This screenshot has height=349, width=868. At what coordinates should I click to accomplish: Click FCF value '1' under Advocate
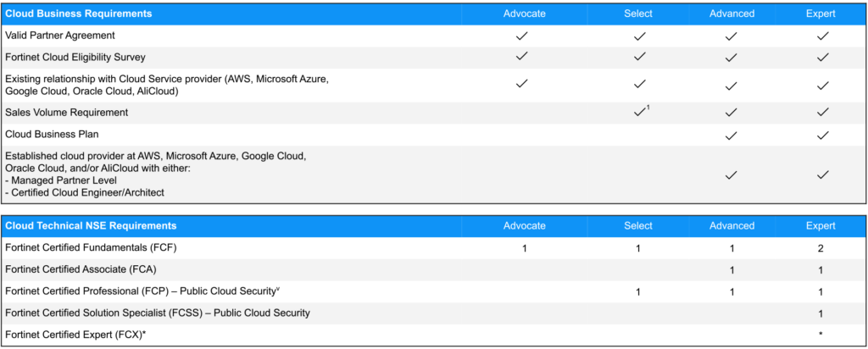click(x=525, y=248)
